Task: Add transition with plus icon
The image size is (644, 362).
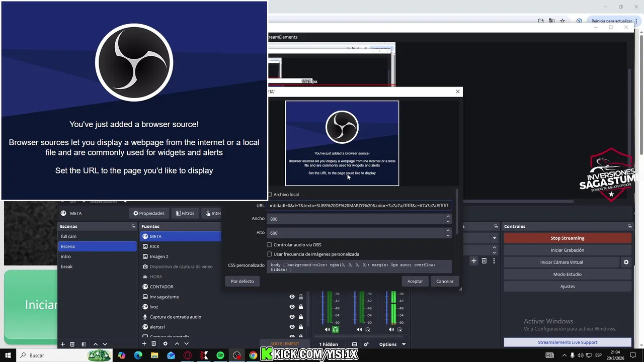Action: pos(473,261)
